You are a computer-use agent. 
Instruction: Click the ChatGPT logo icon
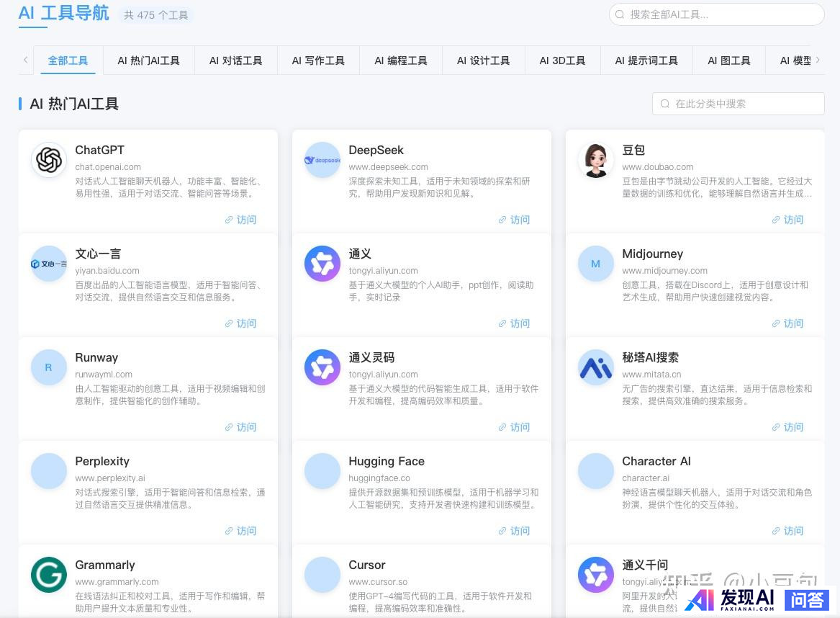49,160
